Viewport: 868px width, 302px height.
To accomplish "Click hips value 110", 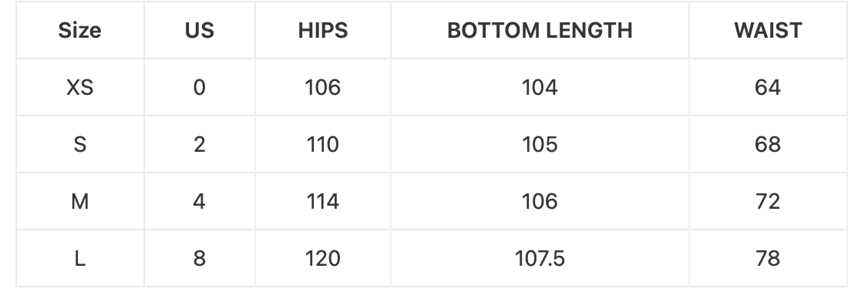I will pos(323,144).
